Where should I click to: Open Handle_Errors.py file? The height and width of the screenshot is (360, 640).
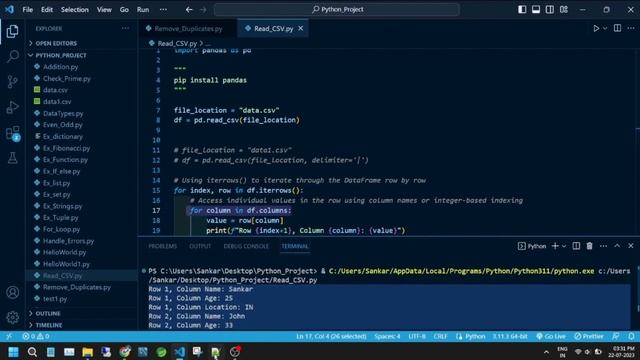68,241
